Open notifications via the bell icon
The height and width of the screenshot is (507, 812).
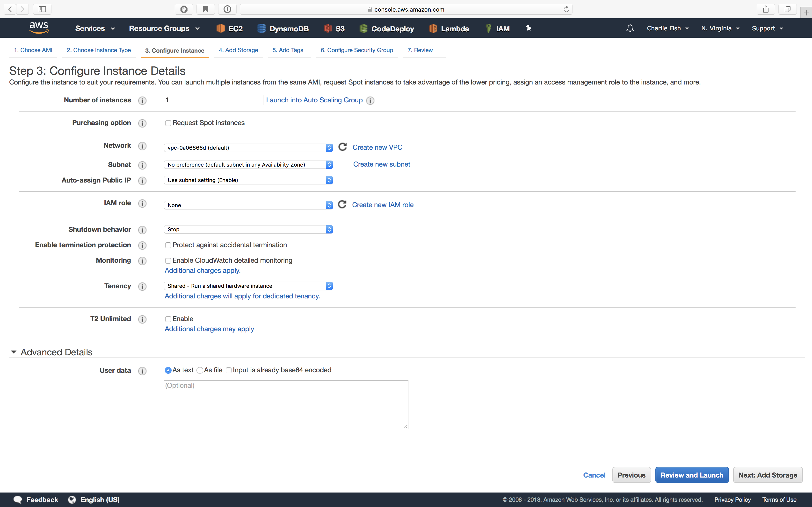[x=630, y=28]
